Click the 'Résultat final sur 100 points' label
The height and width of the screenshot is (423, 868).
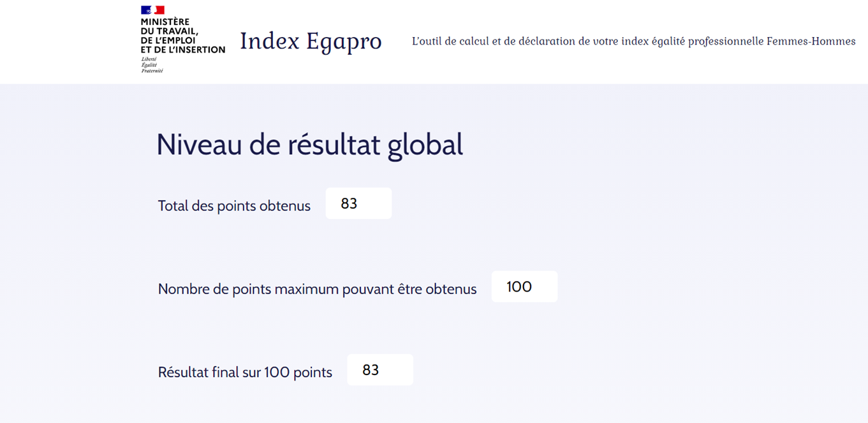click(x=245, y=372)
